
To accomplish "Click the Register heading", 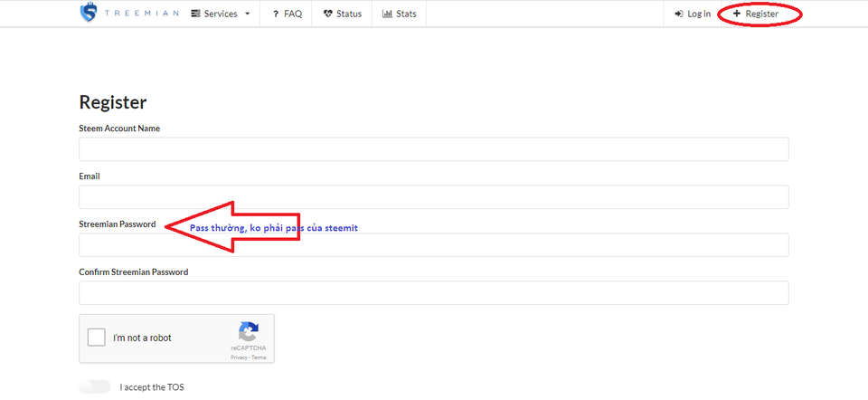I will tap(113, 102).
